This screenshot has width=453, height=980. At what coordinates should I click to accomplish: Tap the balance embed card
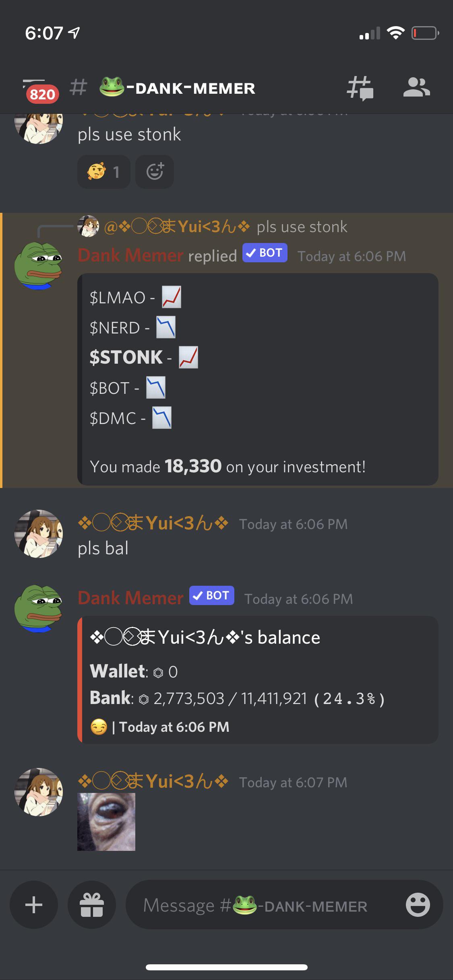pos(258,679)
